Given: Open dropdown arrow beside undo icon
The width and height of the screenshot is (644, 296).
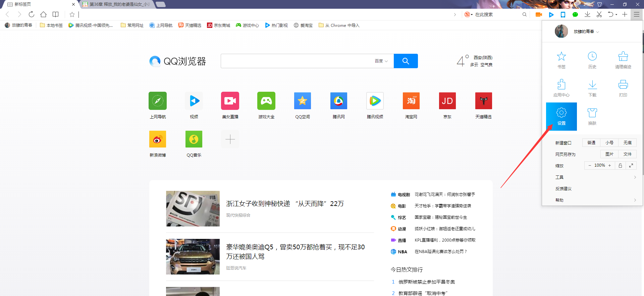Looking at the screenshot, I should point(616,15).
